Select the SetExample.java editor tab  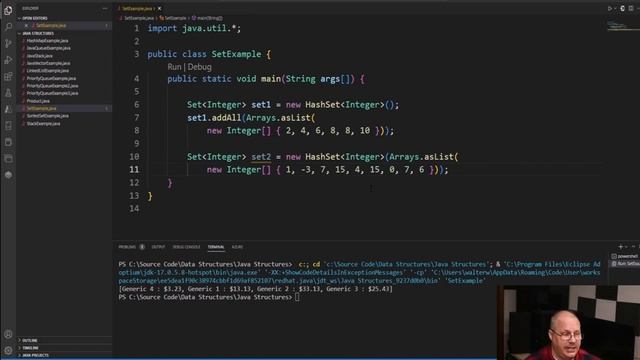pos(137,8)
